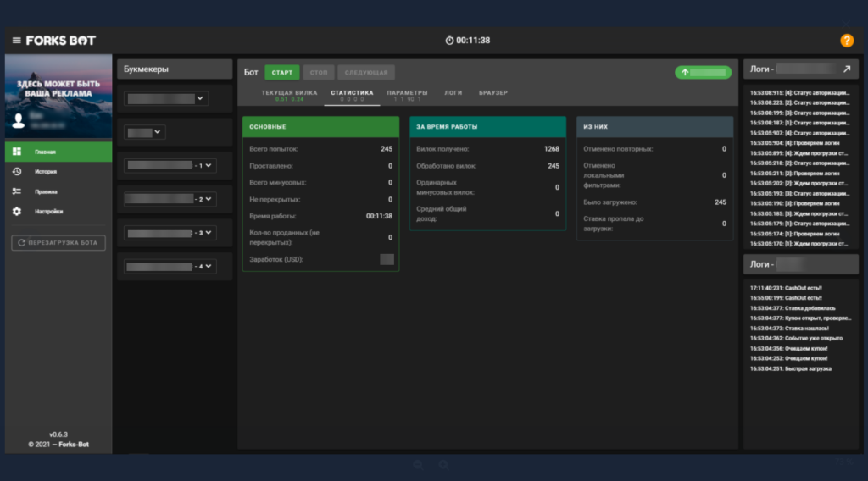Click the blurred Заработок (USD) value

coord(387,259)
